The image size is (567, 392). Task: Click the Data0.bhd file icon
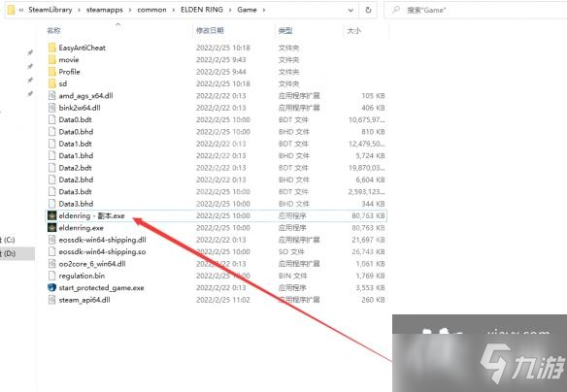click(x=52, y=132)
